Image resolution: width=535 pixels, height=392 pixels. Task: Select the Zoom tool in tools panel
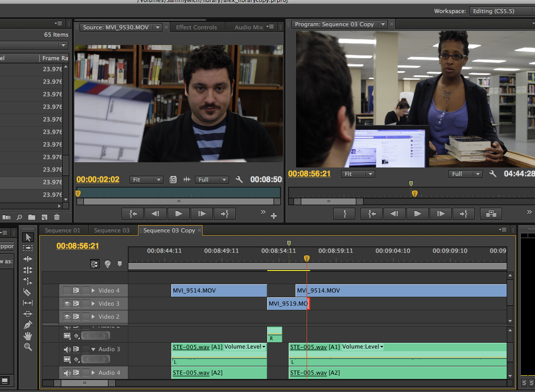28,347
